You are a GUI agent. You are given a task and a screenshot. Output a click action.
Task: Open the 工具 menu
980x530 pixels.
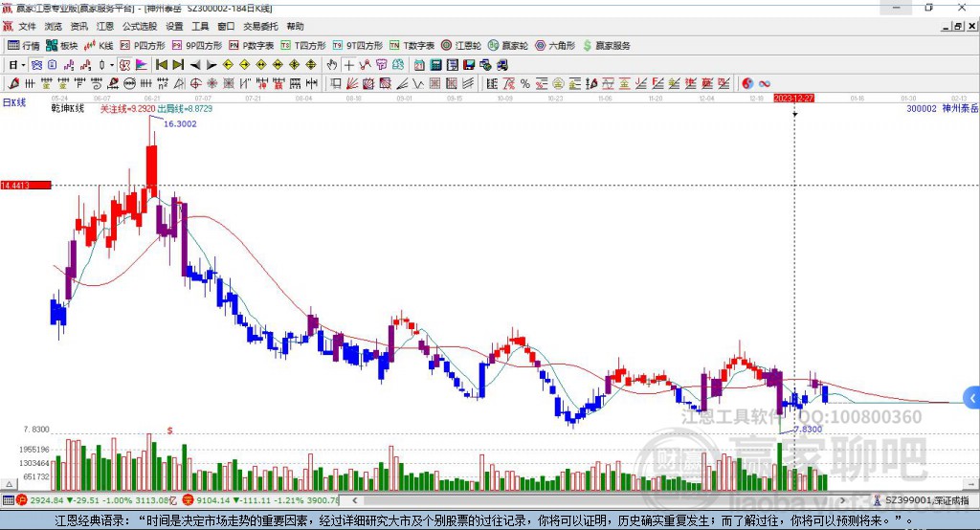(x=200, y=26)
